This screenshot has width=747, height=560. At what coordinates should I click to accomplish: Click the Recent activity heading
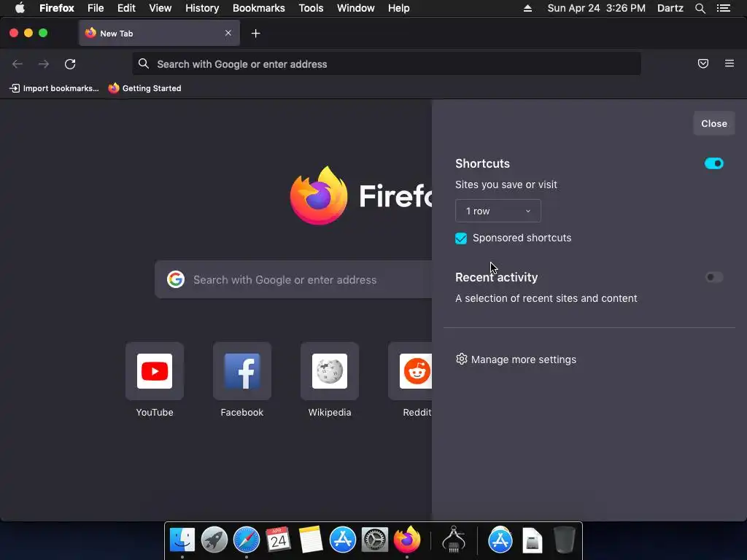coord(496,277)
